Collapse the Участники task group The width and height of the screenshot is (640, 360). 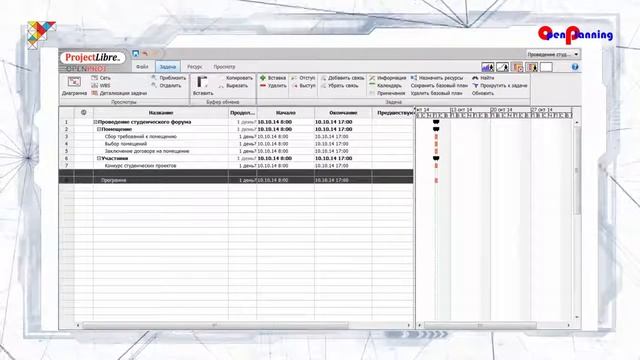(x=99, y=158)
